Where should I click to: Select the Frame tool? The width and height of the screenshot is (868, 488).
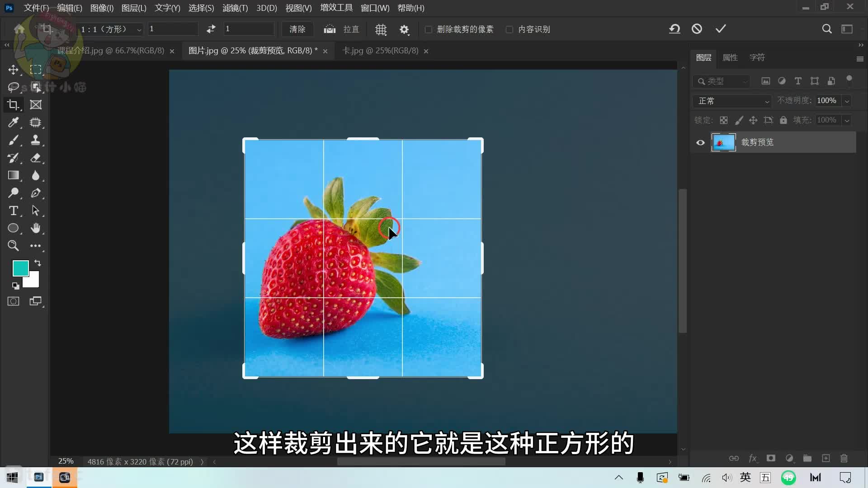click(35, 105)
